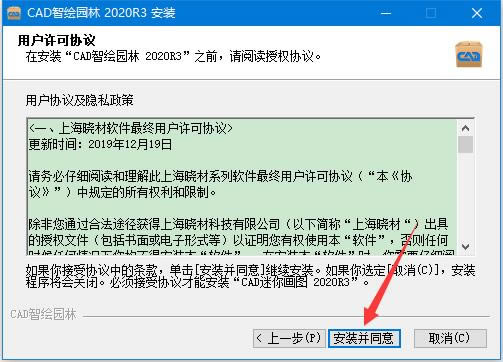The width and height of the screenshot is (503, 362).
Task: Minimize the installer window
Action: click(x=386, y=13)
